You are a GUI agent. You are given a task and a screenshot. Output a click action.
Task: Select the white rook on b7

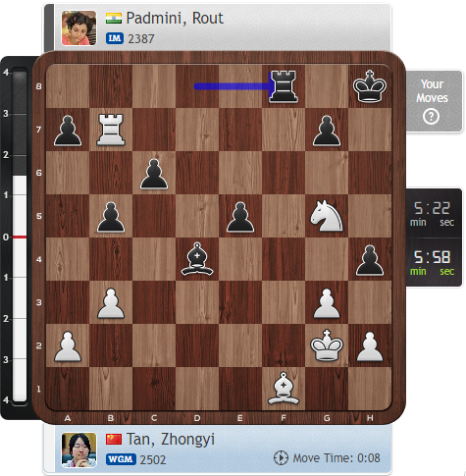point(111,130)
